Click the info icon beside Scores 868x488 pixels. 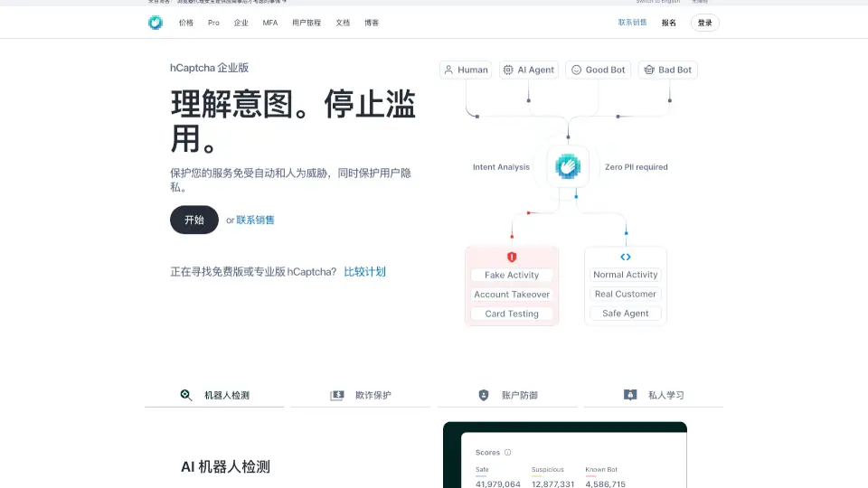click(507, 453)
